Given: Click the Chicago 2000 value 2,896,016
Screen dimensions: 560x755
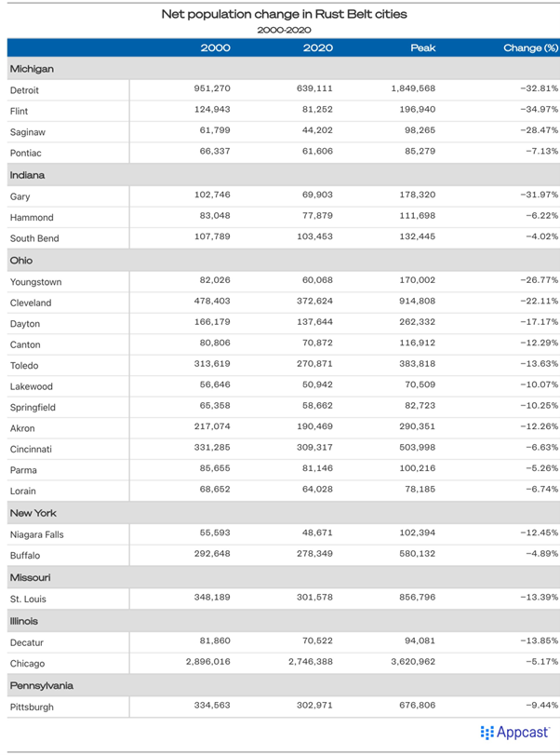Looking at the screenshot, I should (x=207, y=662).
